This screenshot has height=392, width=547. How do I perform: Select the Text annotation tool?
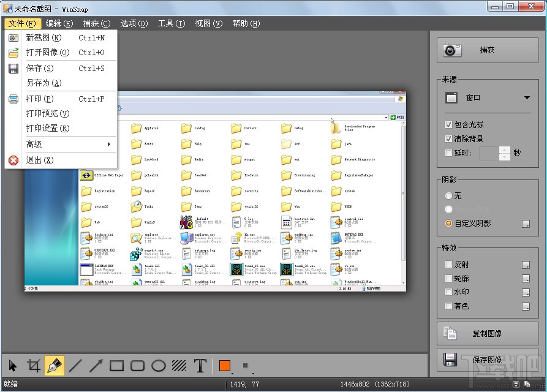(200, 365)
